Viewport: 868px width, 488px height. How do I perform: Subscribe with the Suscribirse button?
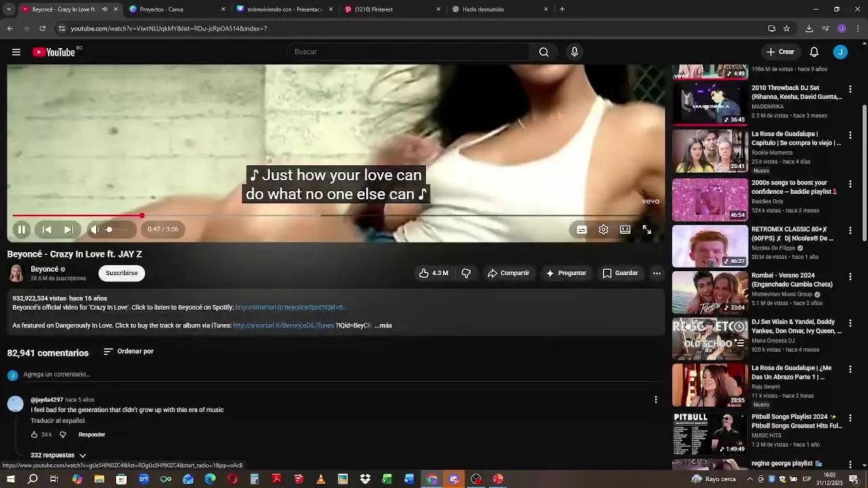pyautogui.click(x=121, y=273)
